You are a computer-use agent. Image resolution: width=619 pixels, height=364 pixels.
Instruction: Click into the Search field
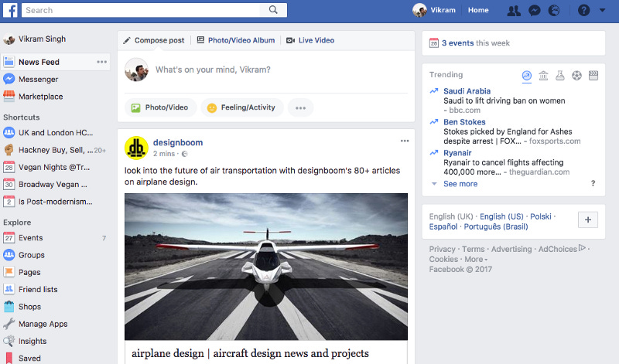pos(141,10)
